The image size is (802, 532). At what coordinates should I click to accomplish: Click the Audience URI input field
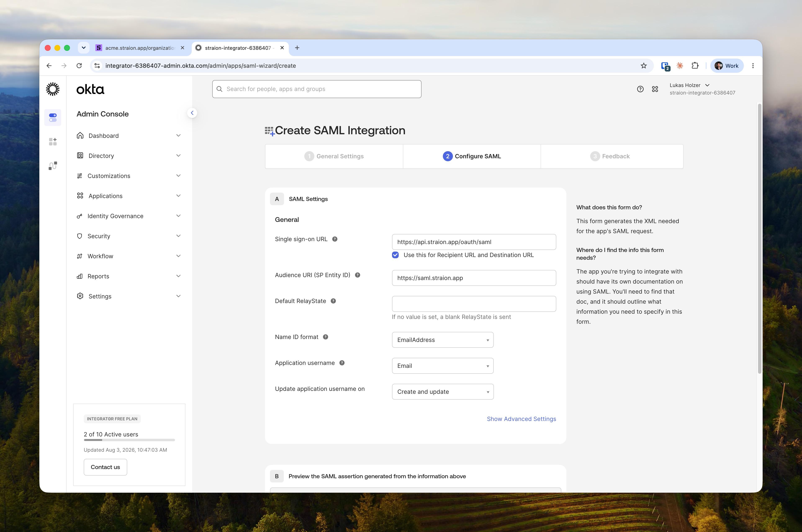[x=474, y=278]
